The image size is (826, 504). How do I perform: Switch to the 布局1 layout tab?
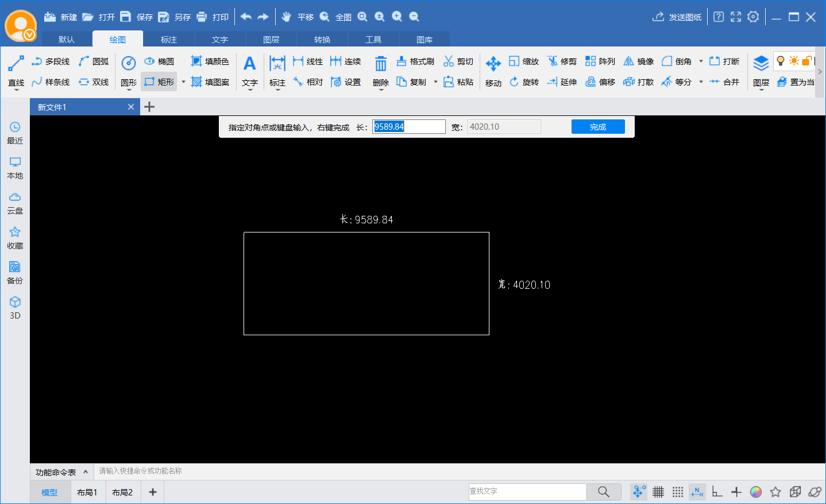(87, 493)
